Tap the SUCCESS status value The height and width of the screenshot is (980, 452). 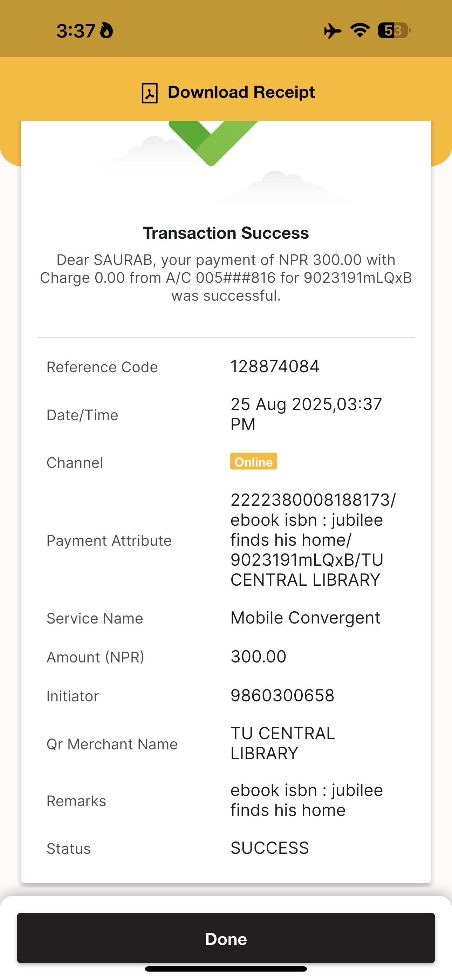[x=270, y=848]
